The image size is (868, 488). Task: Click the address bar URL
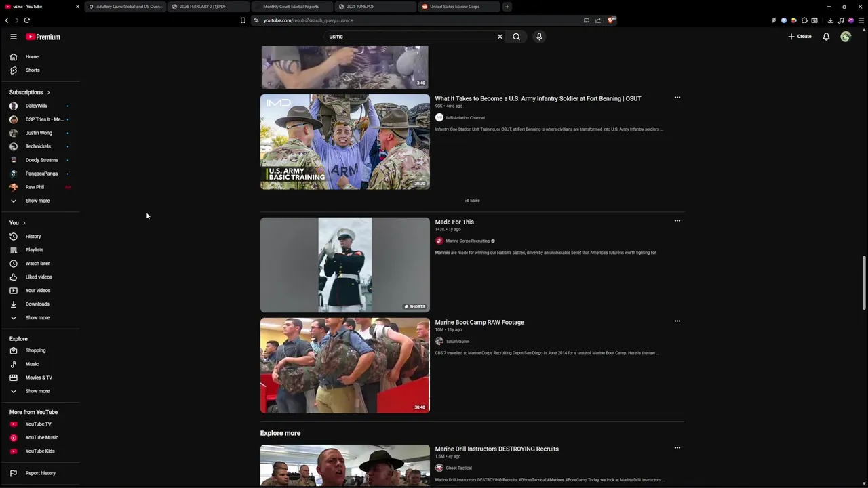pos(308,20)
